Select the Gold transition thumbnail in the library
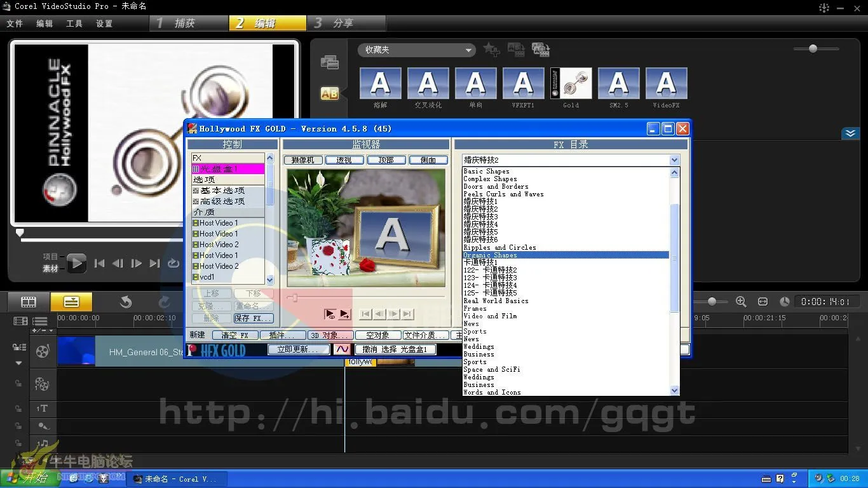This screenshot has height=488, width=868. coord(571,83)
